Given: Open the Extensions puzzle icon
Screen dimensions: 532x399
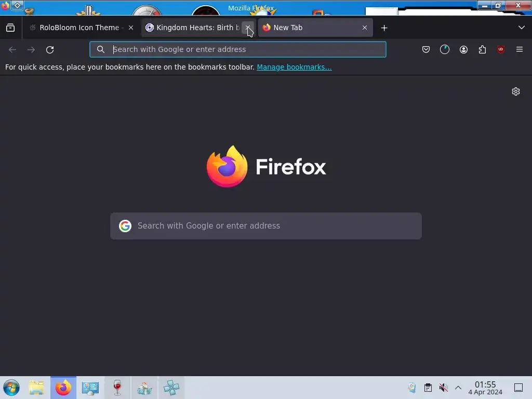Looking at the screenshot, I should 482,49.
